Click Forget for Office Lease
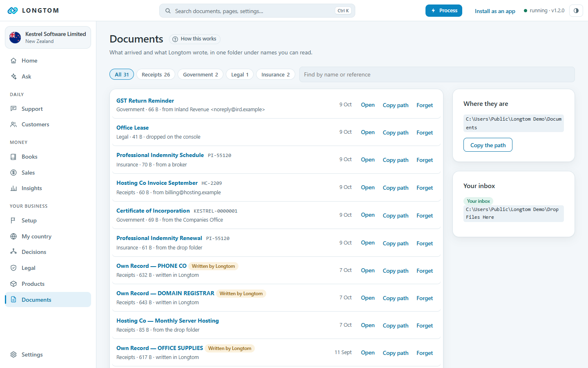Viewport: 588px width, 368px height. click(425, 132)
